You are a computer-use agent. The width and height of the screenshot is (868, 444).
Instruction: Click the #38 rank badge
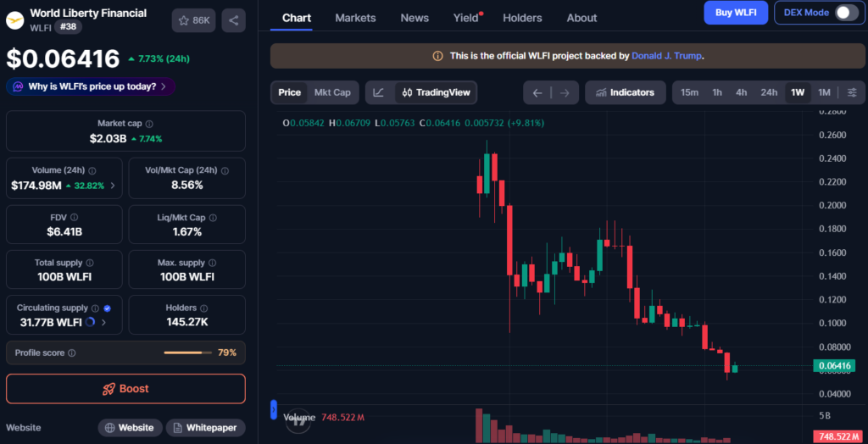point(68,26)
